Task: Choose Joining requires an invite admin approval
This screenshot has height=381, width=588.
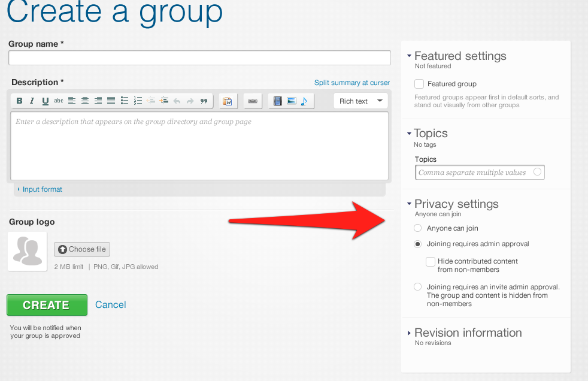Action: click(x=417, y=286)
